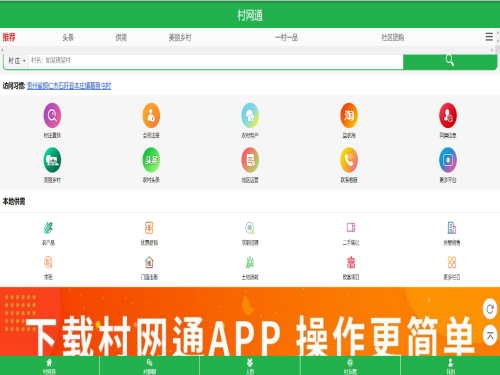Open the My profile bottom tab

450,366
